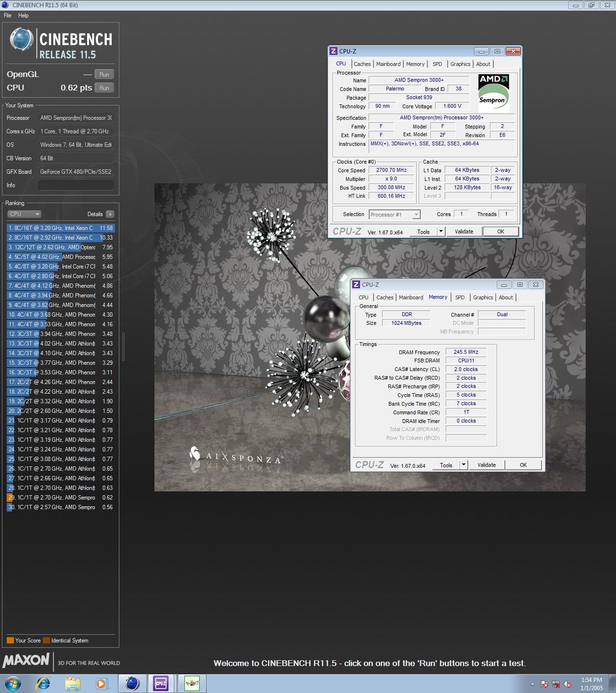This screenshot has height=693, width=616.
Task: Open Graphics tab in upper CPU-Z window
Action: pos(461,64)
